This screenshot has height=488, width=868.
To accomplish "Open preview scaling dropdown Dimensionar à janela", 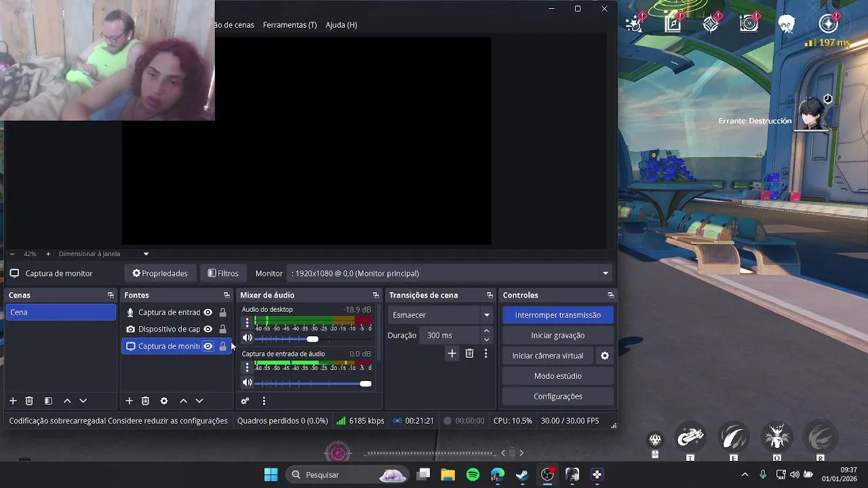I will (103, 254).
